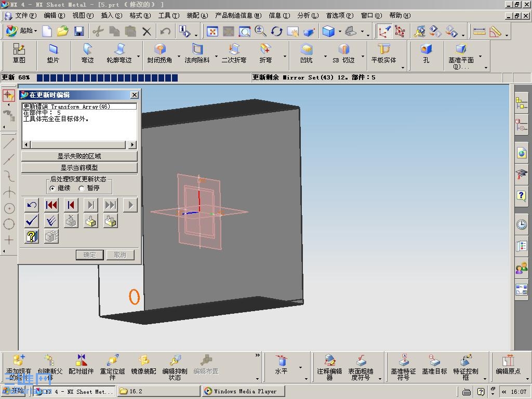Click the 镜像装配 mirror assembly icon

(143, 364)
